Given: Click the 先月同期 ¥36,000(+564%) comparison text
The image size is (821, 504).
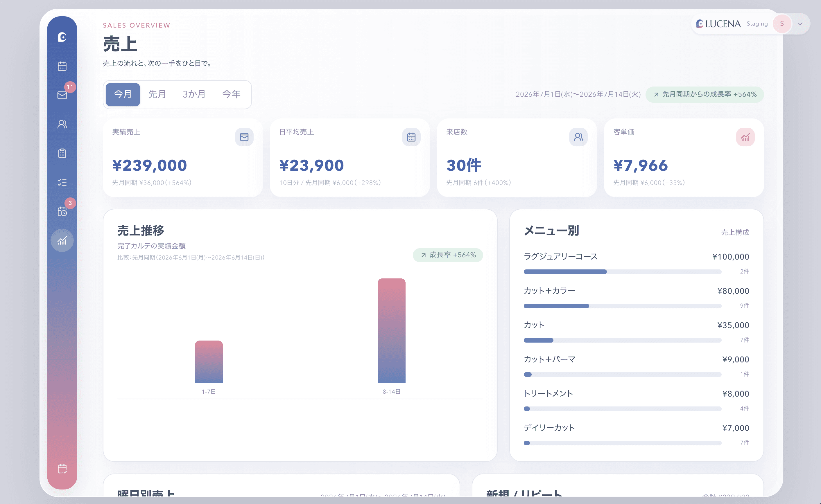Looking at the screenshot, I should [152, 183].
